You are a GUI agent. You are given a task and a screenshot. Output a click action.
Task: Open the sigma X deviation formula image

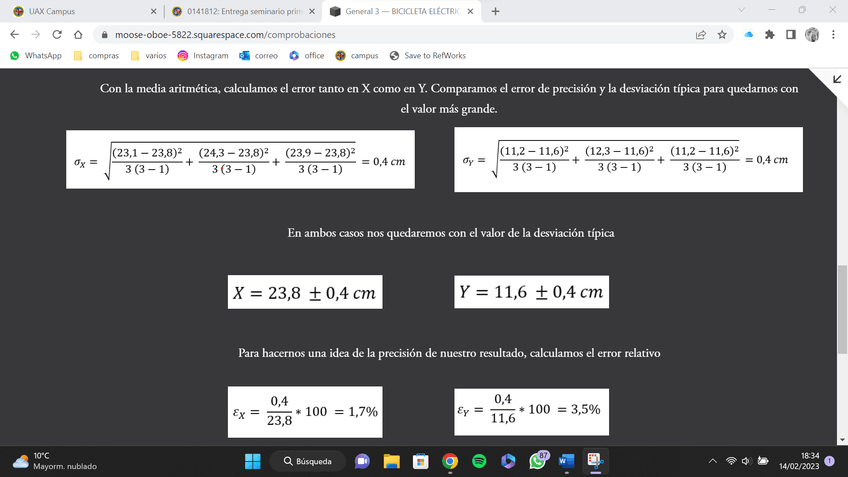pyautogui.click(x=240, y=159)
